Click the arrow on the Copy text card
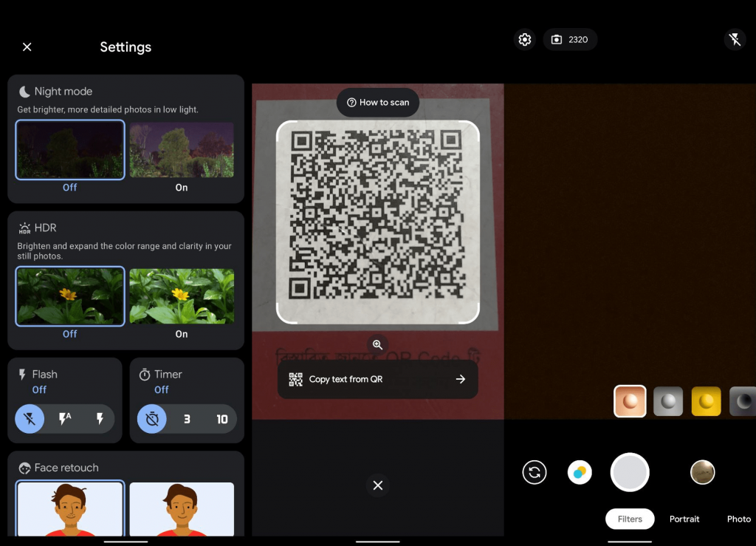Screen dimensions: 756x546 [x=461, y=379]
